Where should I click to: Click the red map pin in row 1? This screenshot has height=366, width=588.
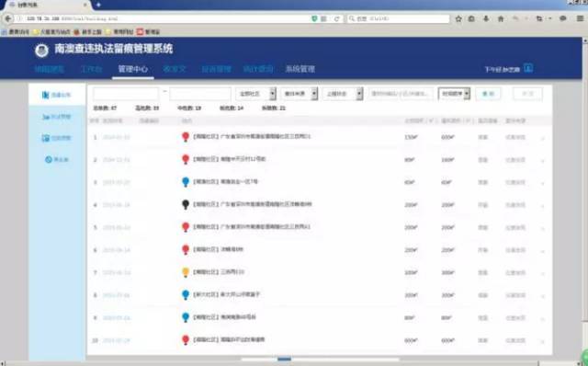click(186, 137)
